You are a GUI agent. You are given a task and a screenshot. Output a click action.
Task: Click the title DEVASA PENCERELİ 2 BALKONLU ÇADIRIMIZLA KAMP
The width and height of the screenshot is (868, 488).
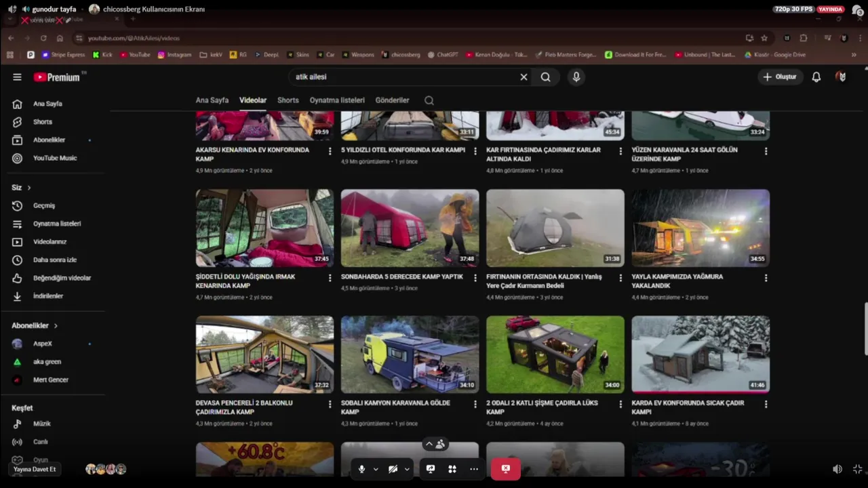(244, 407)
